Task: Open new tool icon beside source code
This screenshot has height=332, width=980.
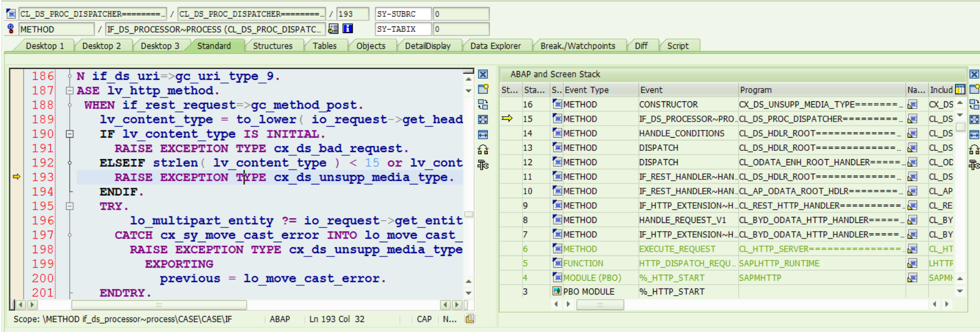Action: click(483, 89)
